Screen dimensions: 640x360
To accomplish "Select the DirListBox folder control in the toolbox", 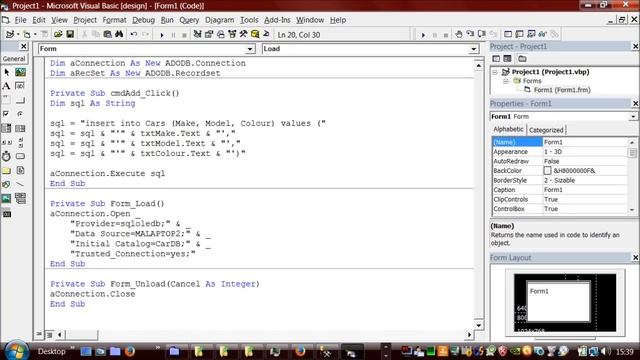I will pos(7,171).
